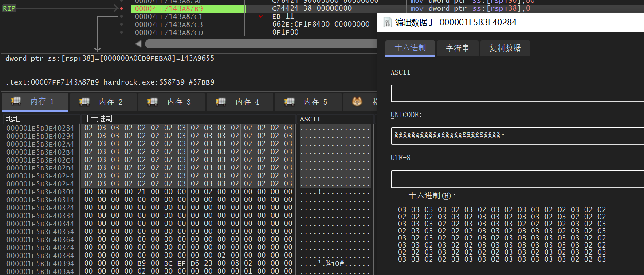Image resolution: width=644 pixels, height=275 pixels.
Task: Click the left scroll arrow in disassembly
Action: click(x=138, y=44)
